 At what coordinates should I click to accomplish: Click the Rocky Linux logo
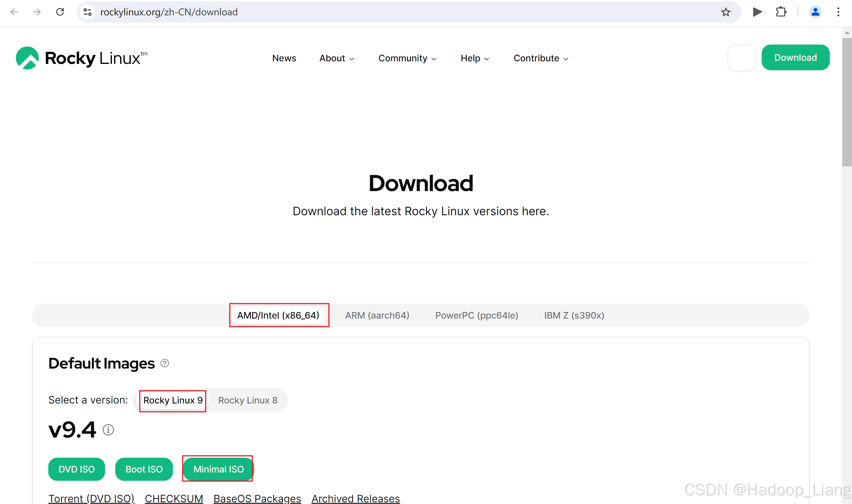(82, 58)
